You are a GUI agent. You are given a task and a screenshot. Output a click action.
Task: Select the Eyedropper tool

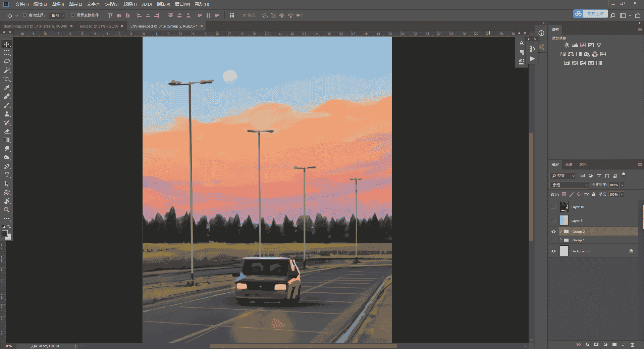pyautogui.click(x=7, y=88)
